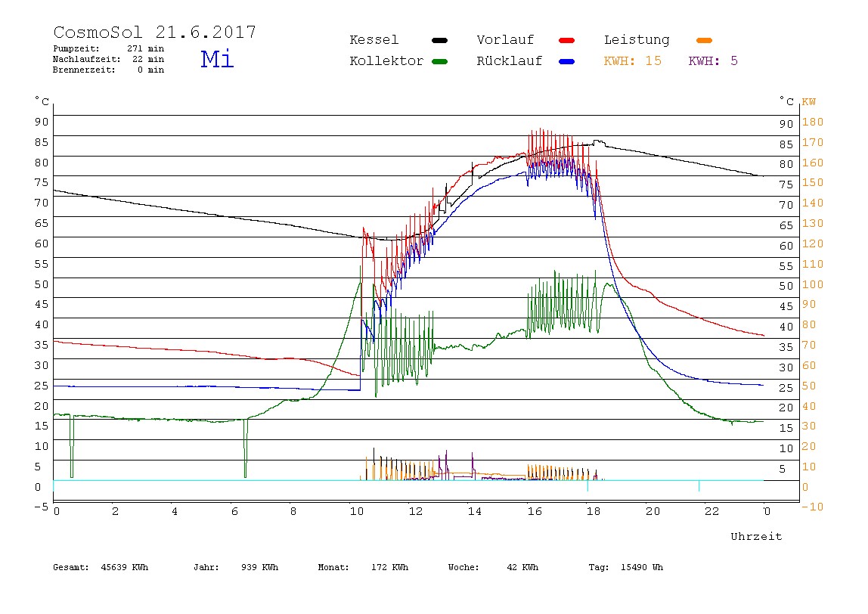868x614 pixels.
Task: Click the green Kollektor legend swatch
Action: 439,61
